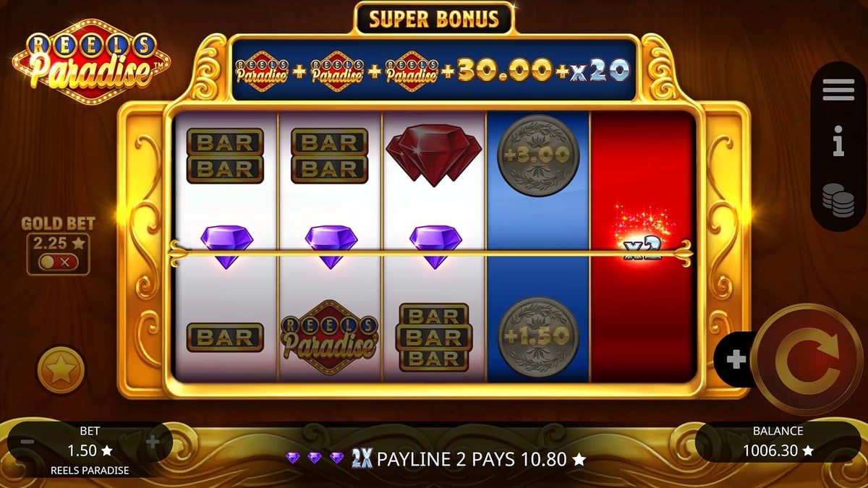
Task: Open the coin stack bet settings icon
Action: (x=838, y=200)
